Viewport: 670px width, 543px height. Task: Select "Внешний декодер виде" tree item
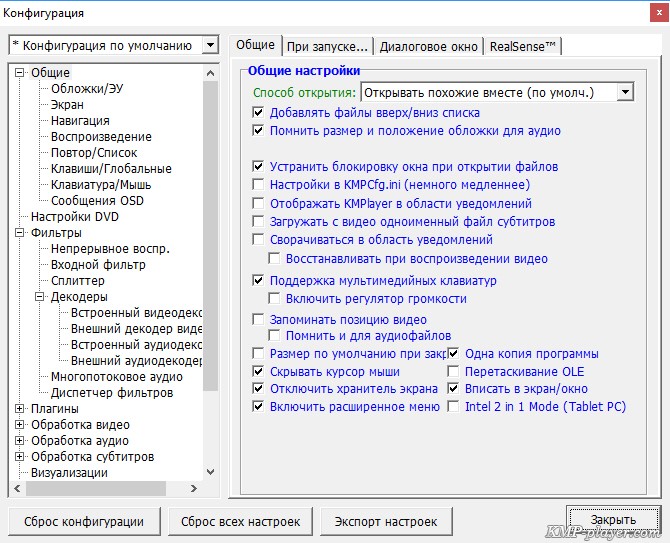click(x=136, y=329)
